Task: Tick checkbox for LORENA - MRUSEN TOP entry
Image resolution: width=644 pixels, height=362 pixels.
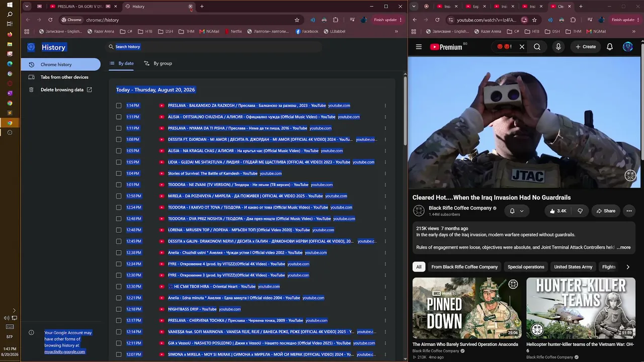Action: pos(119,230)
